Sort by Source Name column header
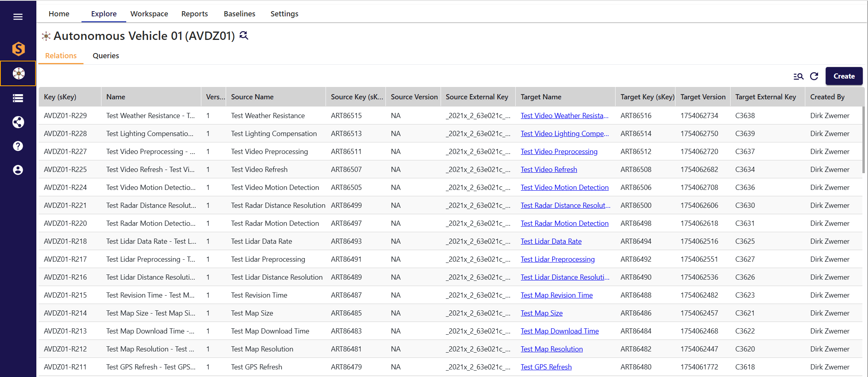Viewport: 868px width, 377px height. pos(276,97)
